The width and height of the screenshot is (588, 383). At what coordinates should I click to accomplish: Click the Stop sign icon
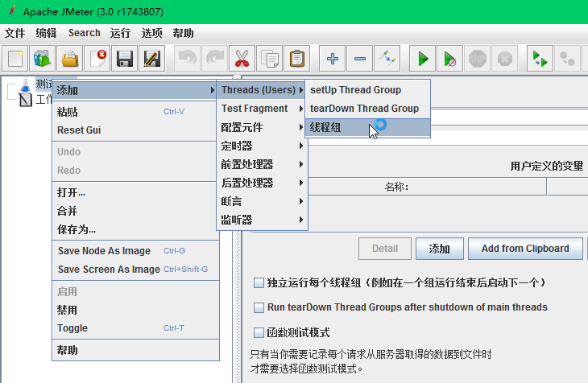(x=477, y=59)
